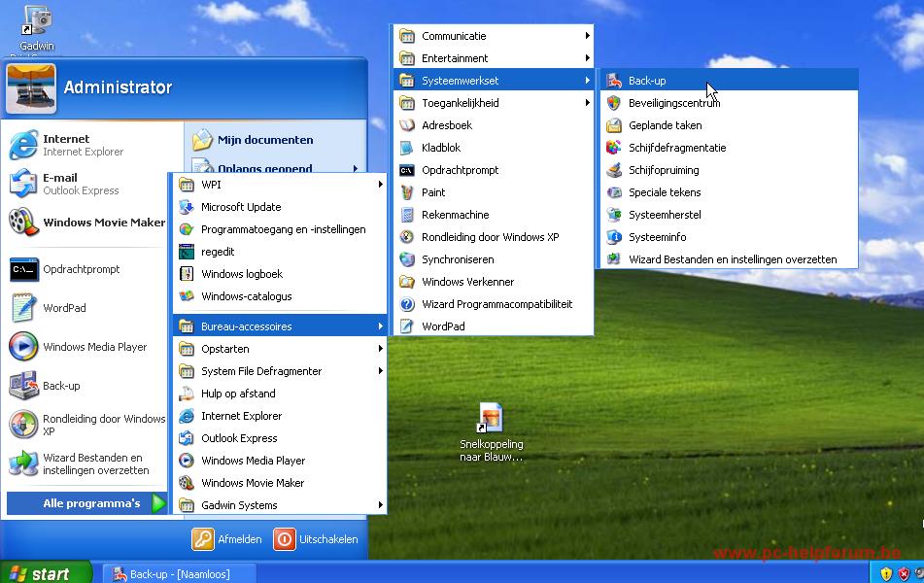This screenshot has height=583, width=924.
Task: Launch Windows Verkenner
Action: [494, 283]
